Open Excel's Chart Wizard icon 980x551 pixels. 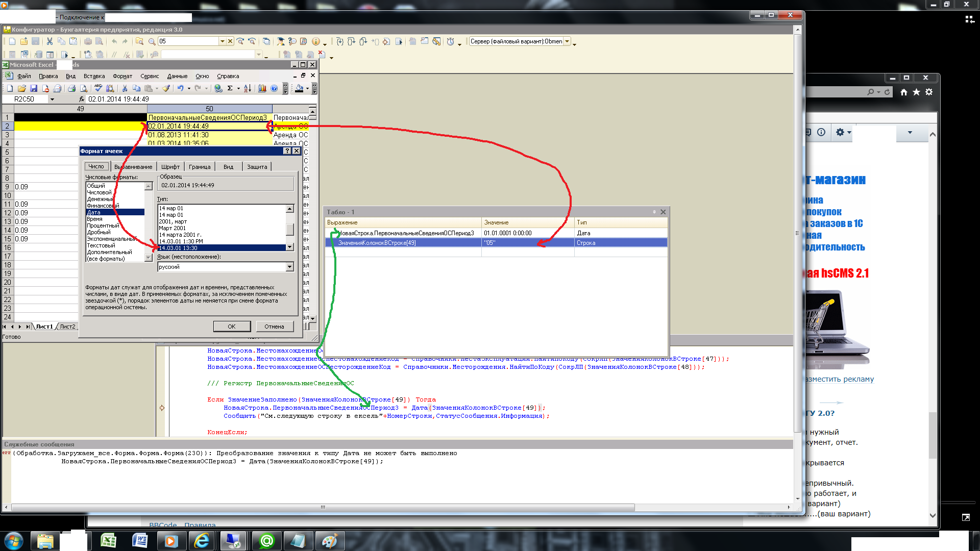262,88
